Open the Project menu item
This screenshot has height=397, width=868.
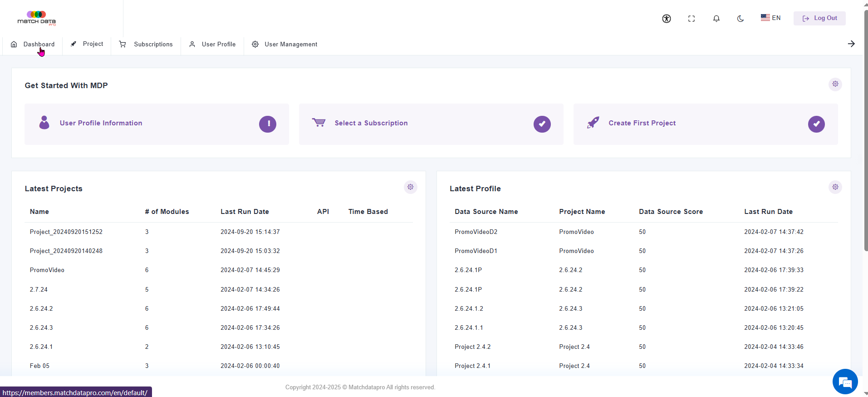pyautogui.click(x=87, y=44)
